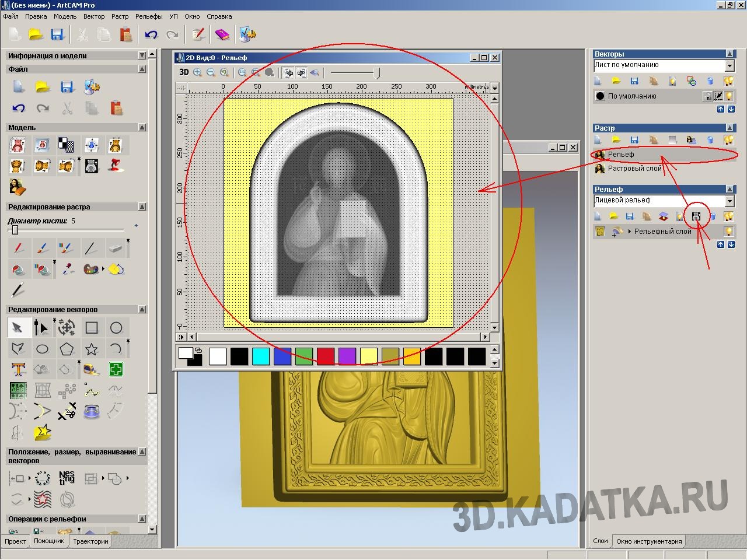This screenshot has height=560, width=747.
Task: Click the 3D view button in 2D window
Action: pos(184,72)
